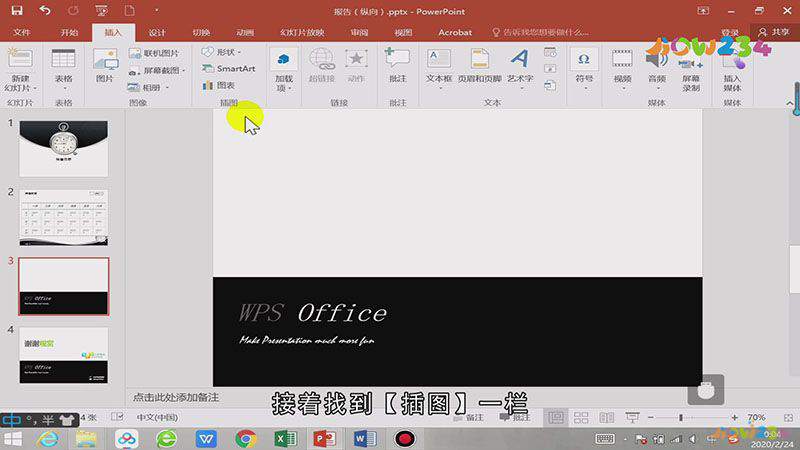This screenshot has width=800, height=450.
Task: Open the Windows Start menu
Action: pyautogui.click(x=13, y=439)
